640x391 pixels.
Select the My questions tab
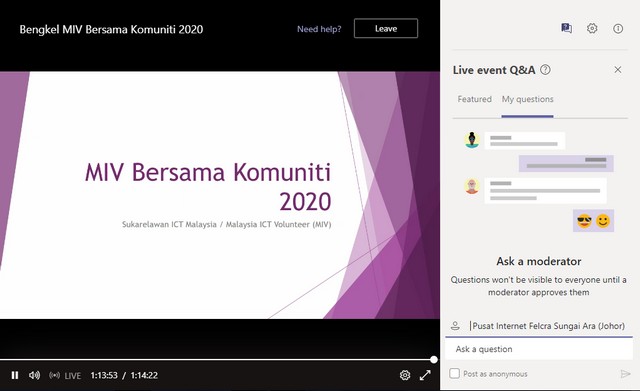527,99
